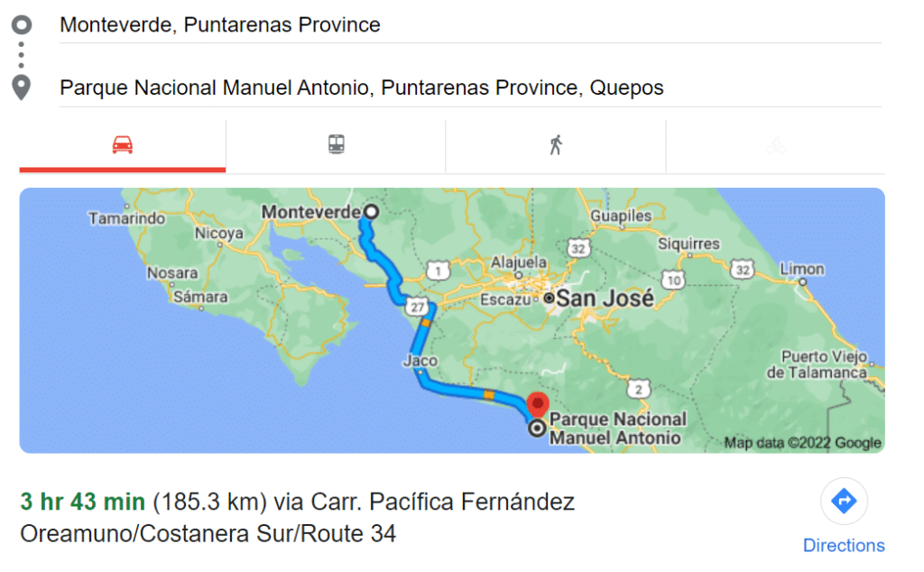Screen dimensions: 924x572
Task: Click the blue Directions arrow icon
Action: point(844,501)
